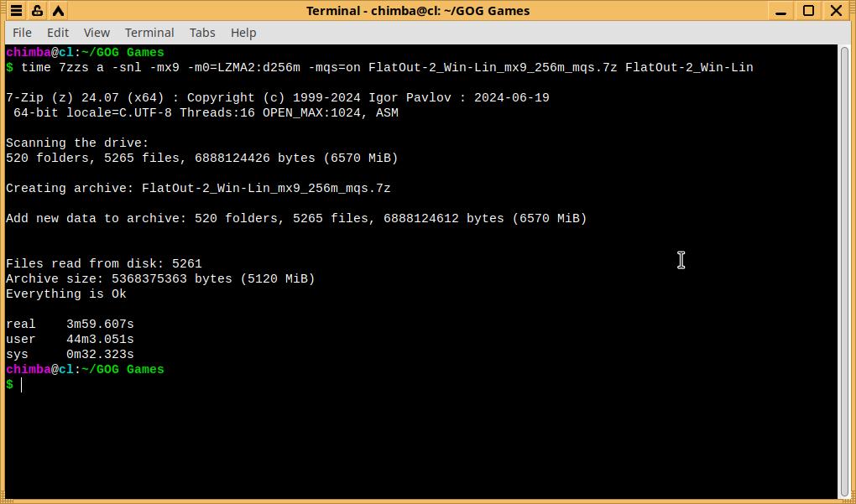
Task: Click 'Igor Pavlov' in the copyright line
Action: coord(410,98)
